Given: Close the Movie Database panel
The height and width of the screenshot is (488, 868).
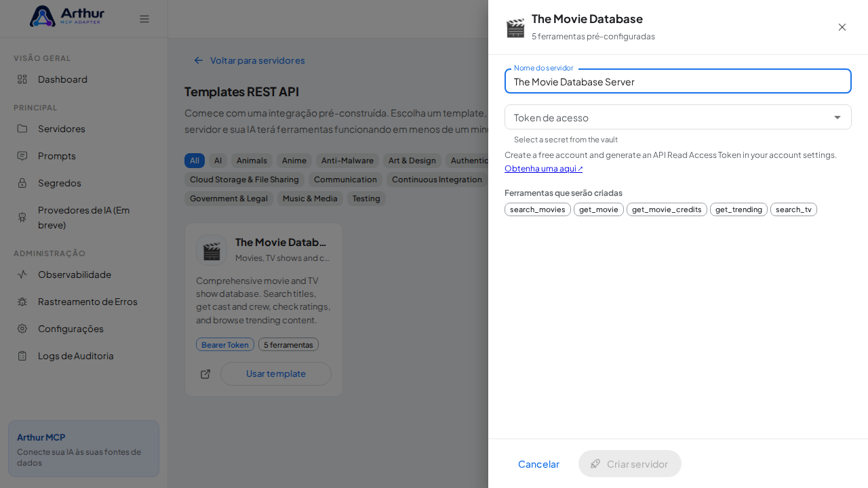Looking at the screenshot, I should coord(842,27).
